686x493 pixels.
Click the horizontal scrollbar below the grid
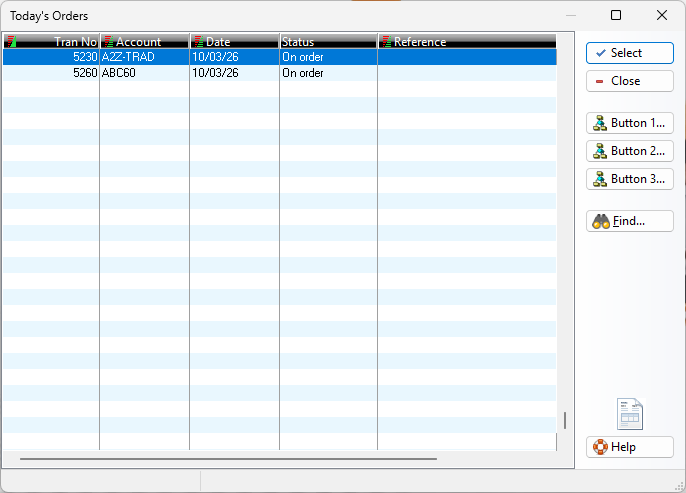(228, 459)
